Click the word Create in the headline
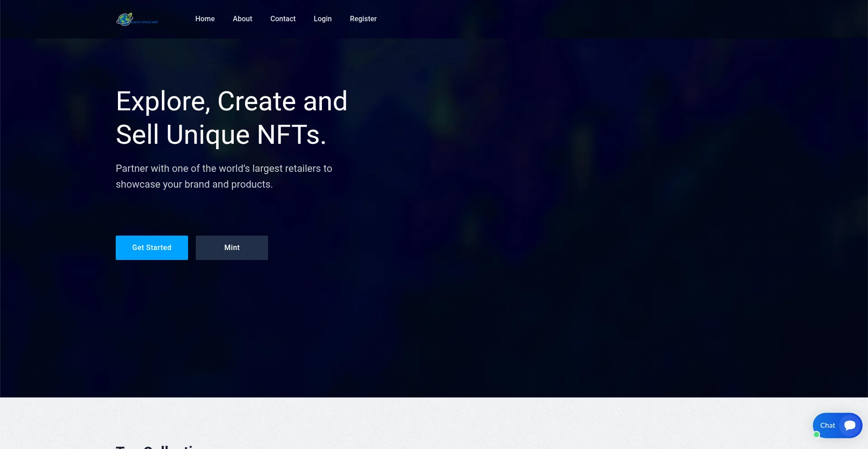 [256, 101]
